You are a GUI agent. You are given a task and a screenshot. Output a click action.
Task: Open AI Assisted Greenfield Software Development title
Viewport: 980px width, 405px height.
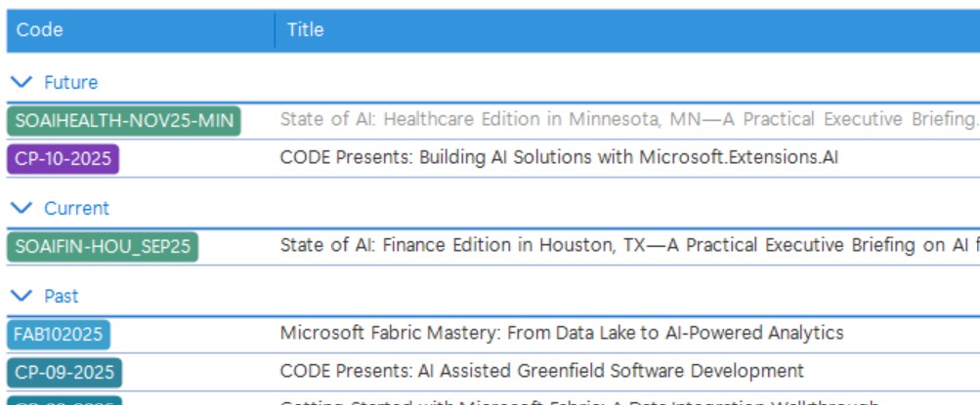pos(542,371)
